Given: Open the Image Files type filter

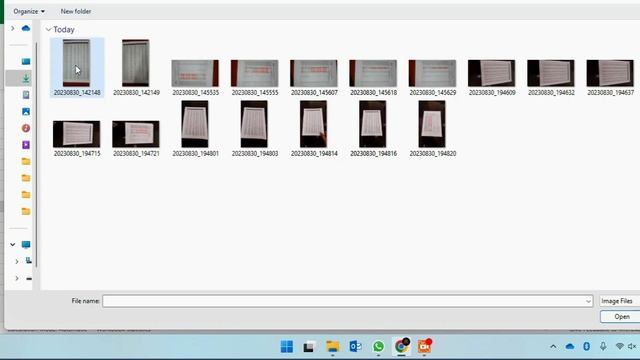Looking at the screenshot, I should click(619, 301).
